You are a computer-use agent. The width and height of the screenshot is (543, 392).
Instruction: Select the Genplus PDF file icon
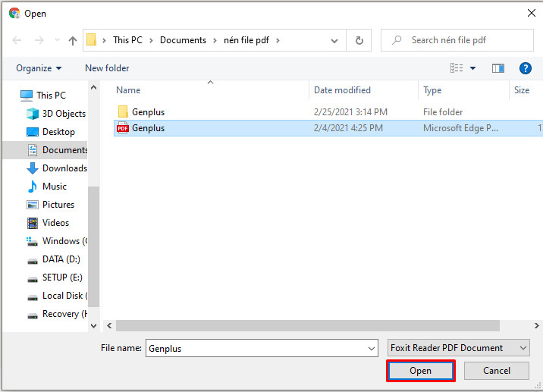[123, 128]
